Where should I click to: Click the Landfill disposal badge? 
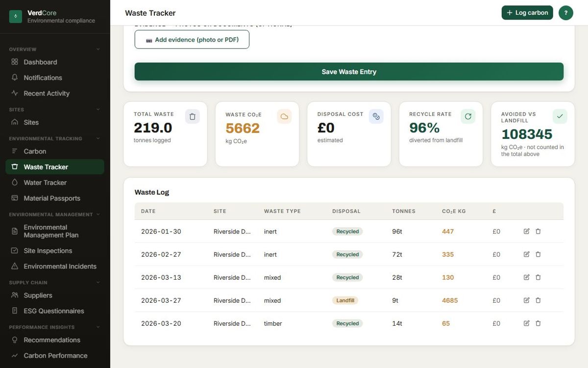345,300
